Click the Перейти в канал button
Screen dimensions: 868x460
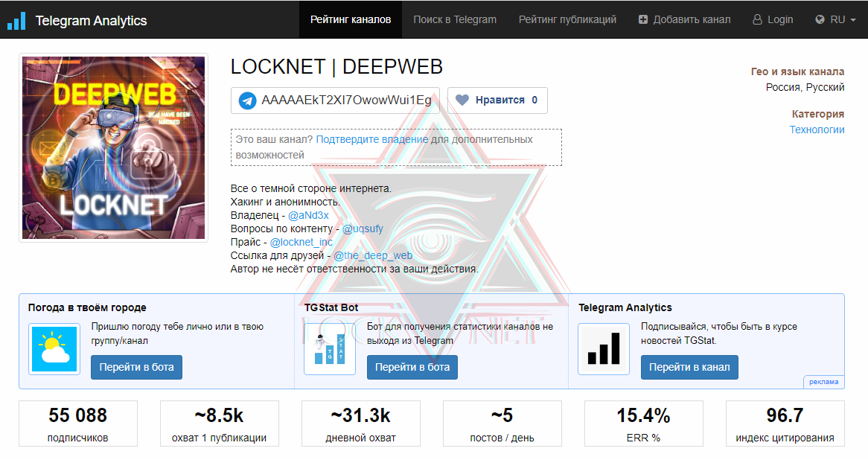pos(689,367)
